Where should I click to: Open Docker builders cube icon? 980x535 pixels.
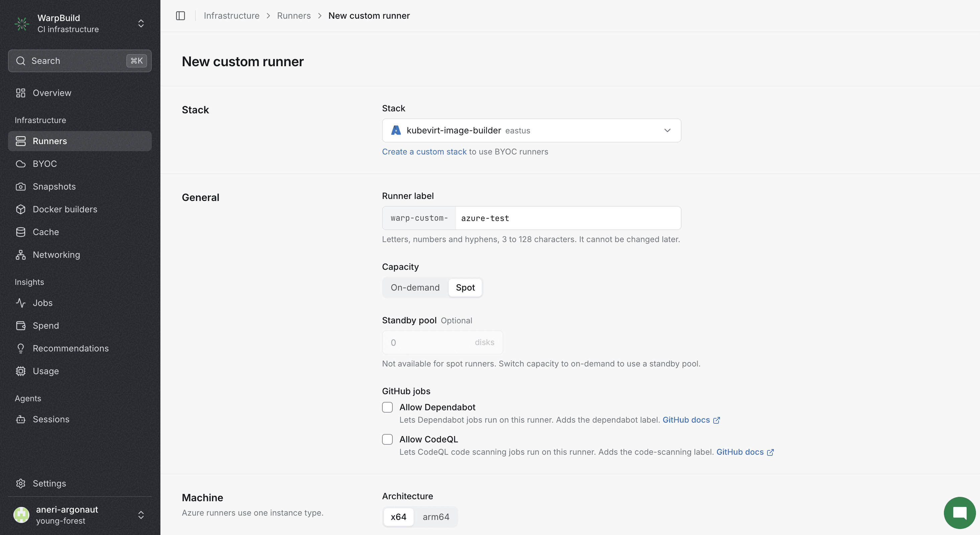20,209
